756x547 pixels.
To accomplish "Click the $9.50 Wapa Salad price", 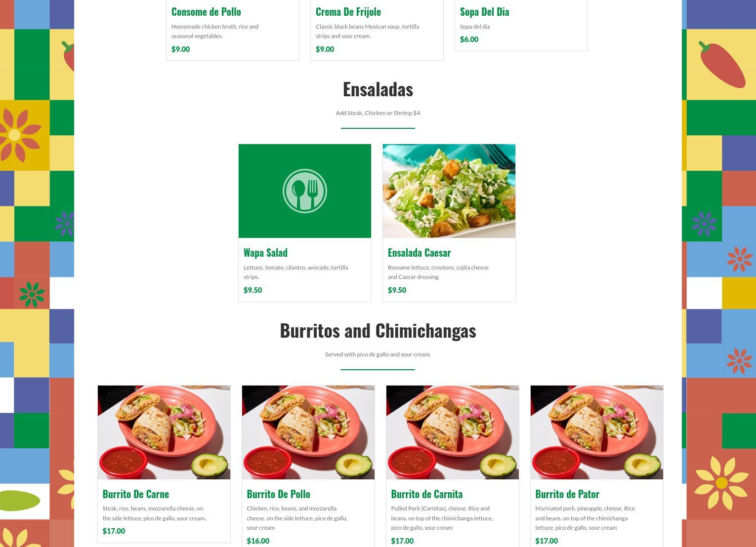I will (x=252, y=290).
